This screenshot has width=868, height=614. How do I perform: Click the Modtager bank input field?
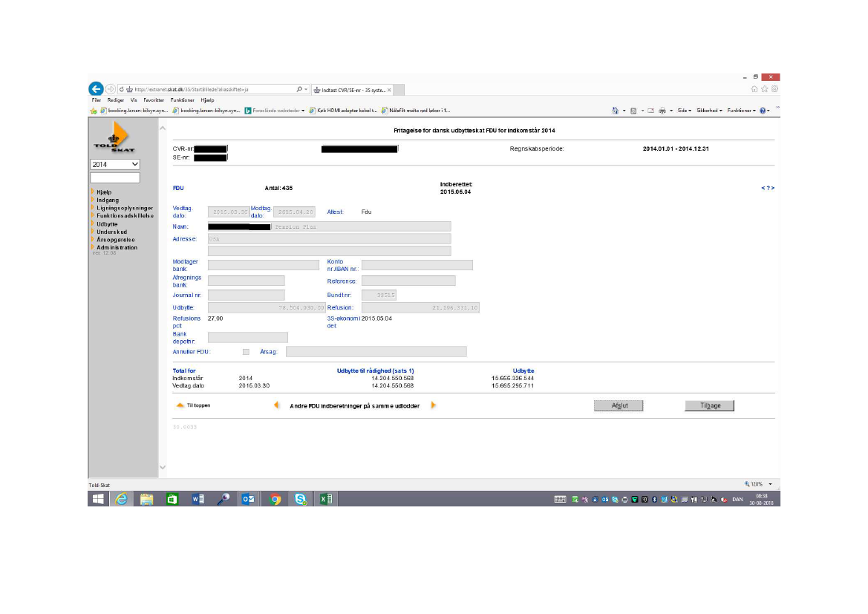tap(264, 265)
